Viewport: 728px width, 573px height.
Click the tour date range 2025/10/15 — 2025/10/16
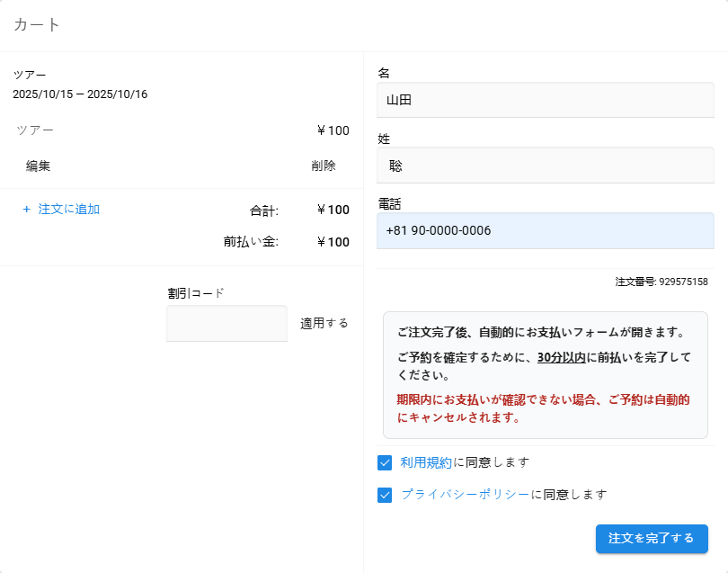(x=80, y=94)
